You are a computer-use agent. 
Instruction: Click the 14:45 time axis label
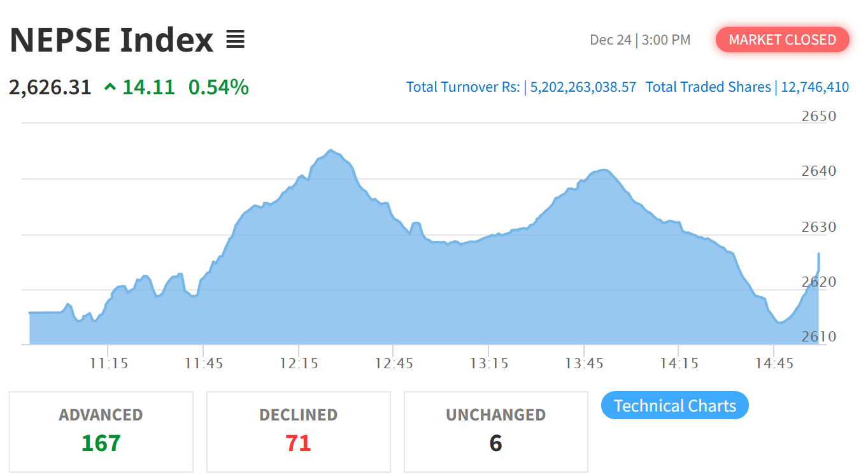[x=774, y=364]
